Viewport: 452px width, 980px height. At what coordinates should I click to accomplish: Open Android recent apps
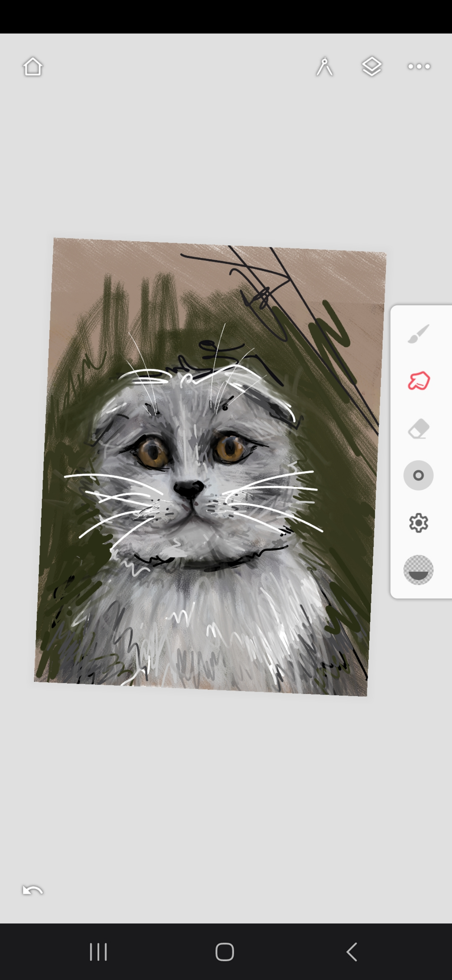pyautogui.click(x=98, y=952)
